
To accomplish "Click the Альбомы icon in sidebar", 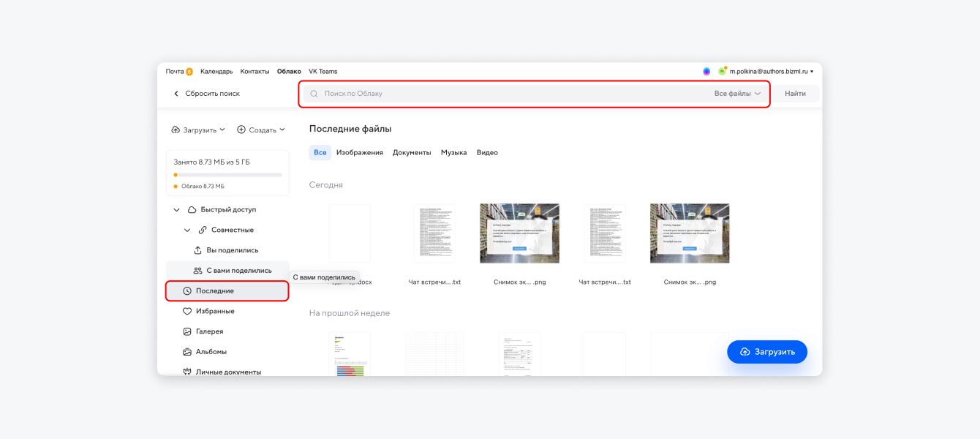I will pyautogui.click(x=187, y=352).
